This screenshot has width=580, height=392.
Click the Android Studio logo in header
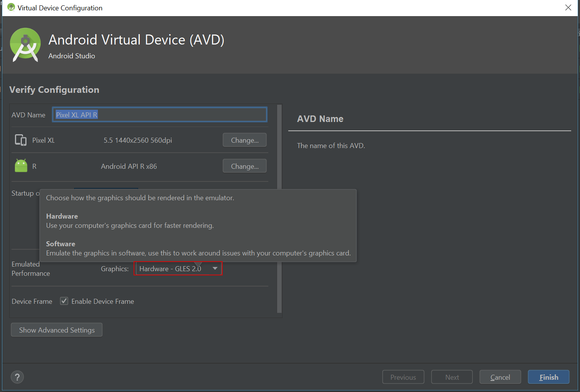click(25, 45)
